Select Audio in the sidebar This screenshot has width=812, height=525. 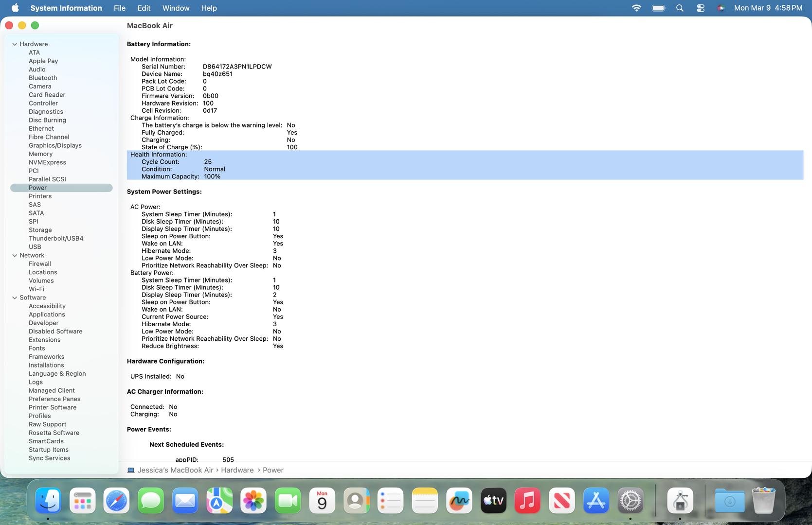coord(37,70)
